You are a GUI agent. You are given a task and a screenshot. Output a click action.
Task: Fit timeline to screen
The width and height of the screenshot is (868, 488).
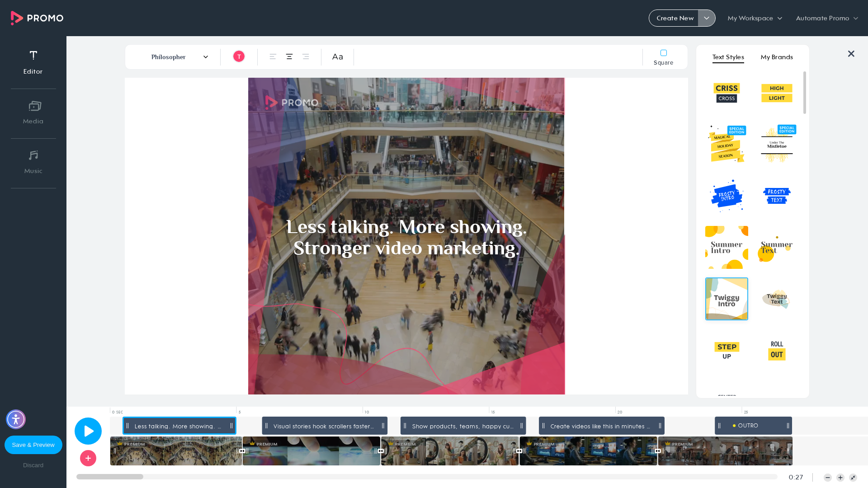(853, 478)
